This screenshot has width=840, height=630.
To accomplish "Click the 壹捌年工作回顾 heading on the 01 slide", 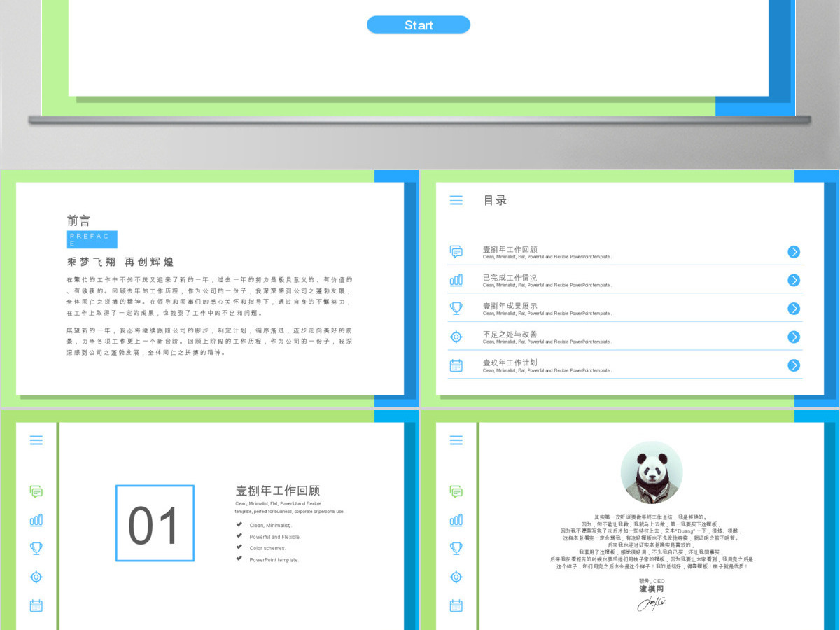I will 278,491.
